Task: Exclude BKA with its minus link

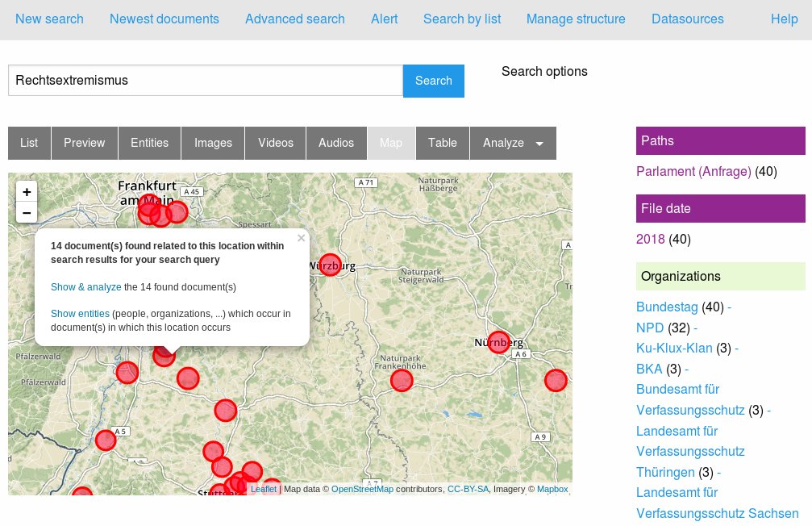Action: tap(687, 369)
